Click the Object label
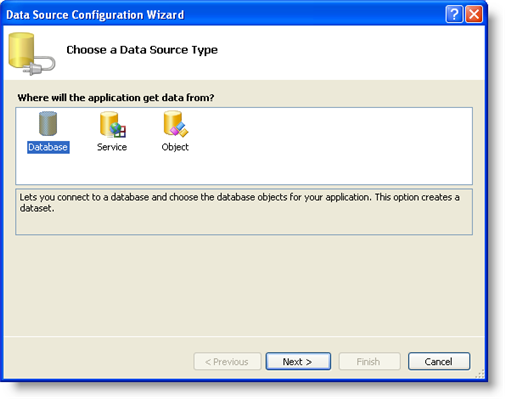The image size is (505, 399). coord(175,147)
